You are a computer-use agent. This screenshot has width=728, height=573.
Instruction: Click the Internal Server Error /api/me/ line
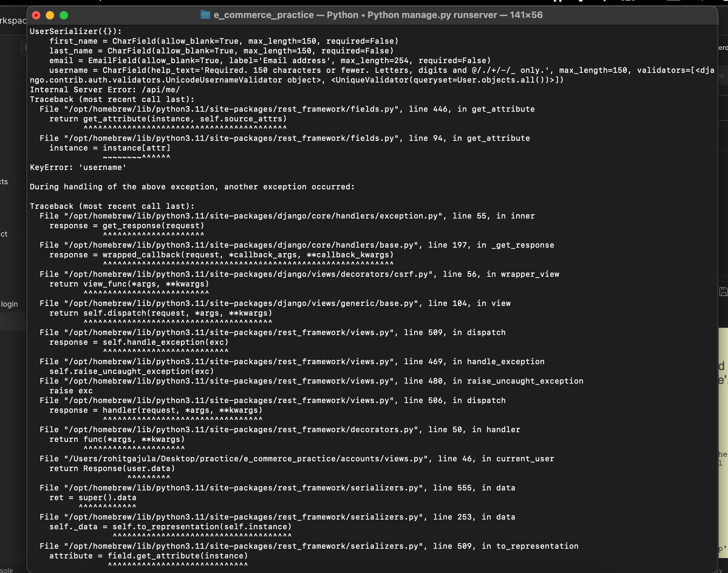[x=105, y=90]
